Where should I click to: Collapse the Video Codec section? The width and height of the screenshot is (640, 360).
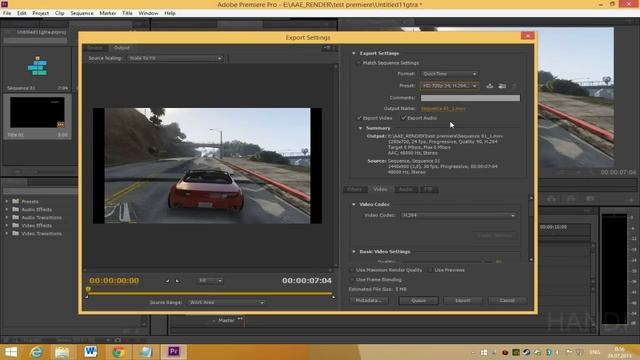click(354, 204)
